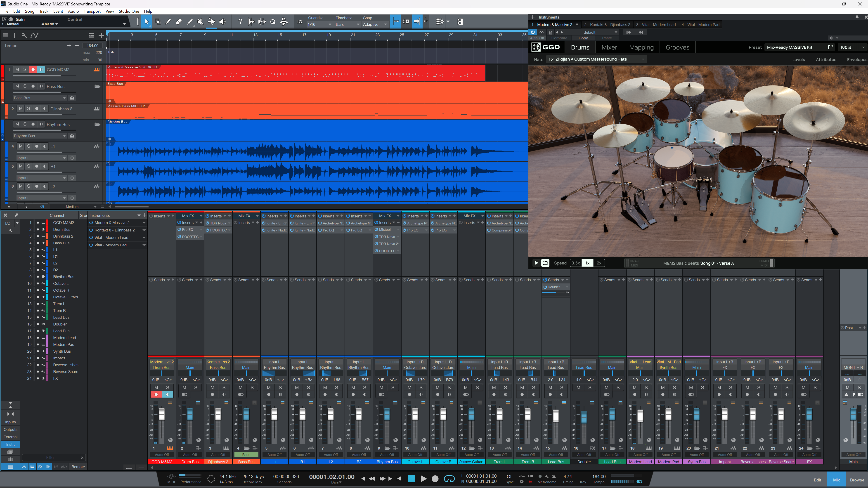Image resolution: width=868 pixels, height=488 pixels.
Task: Choose the Mute tool in toolbar
Action: pos(201,21)
